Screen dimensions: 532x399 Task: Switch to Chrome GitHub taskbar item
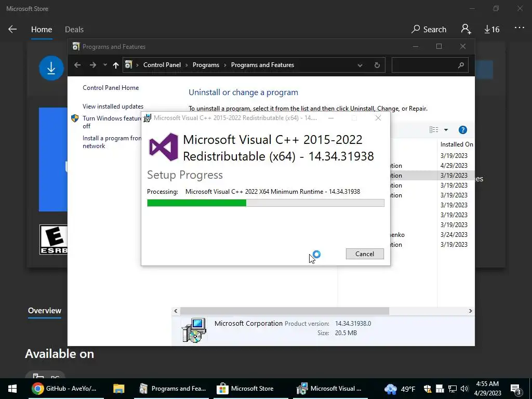66,389
